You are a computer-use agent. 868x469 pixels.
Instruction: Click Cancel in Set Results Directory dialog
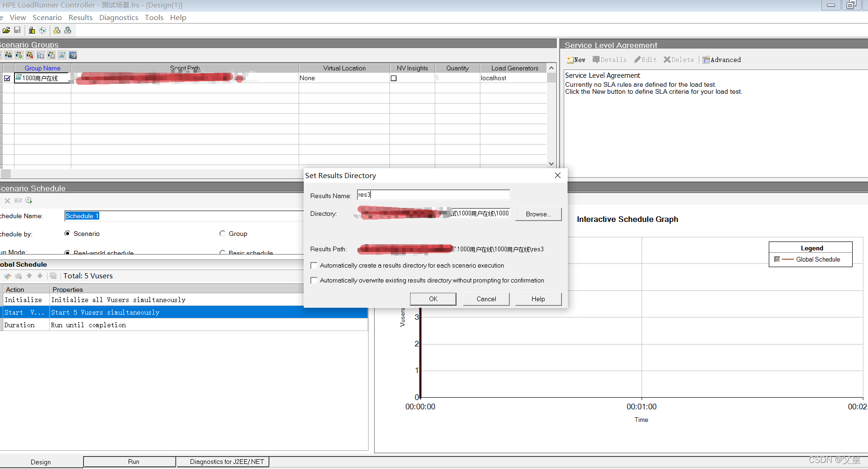click(x=486, y=299)
